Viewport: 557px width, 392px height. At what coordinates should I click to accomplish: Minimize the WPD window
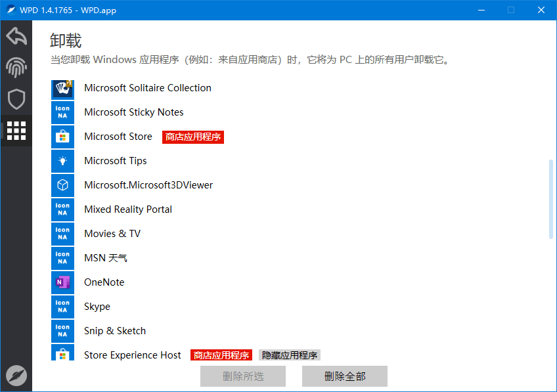click(x=481, y=10)
